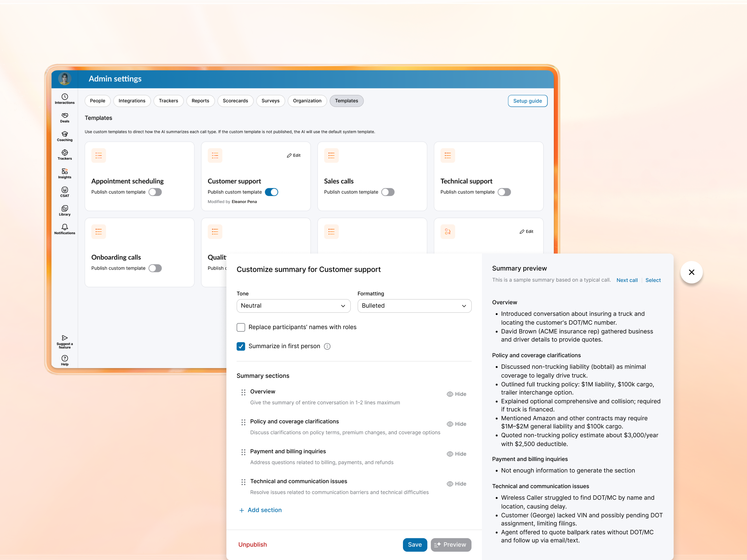The image size is (747, 560).
Task: Click the info icon beside first person
Action: pyautogui.click(x=327, y=346)
